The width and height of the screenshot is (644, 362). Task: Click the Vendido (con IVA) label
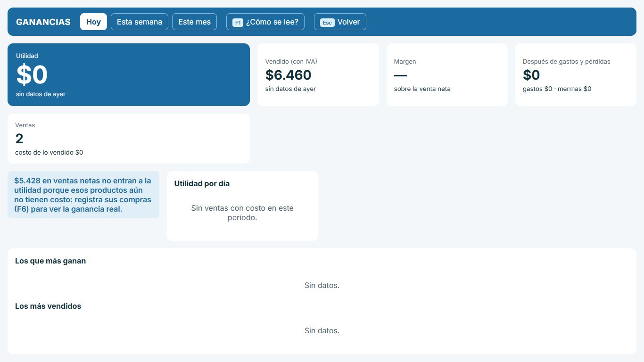[291, 62]
